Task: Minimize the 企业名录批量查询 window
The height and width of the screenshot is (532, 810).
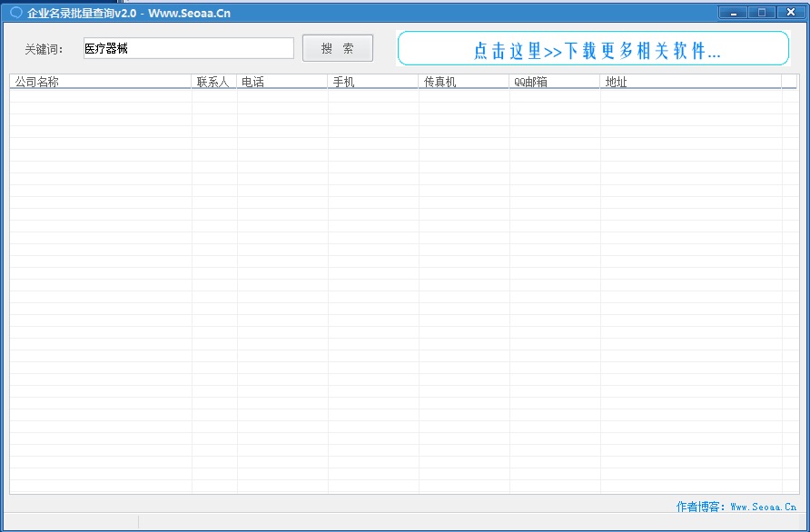Action: tap(732, 12)
